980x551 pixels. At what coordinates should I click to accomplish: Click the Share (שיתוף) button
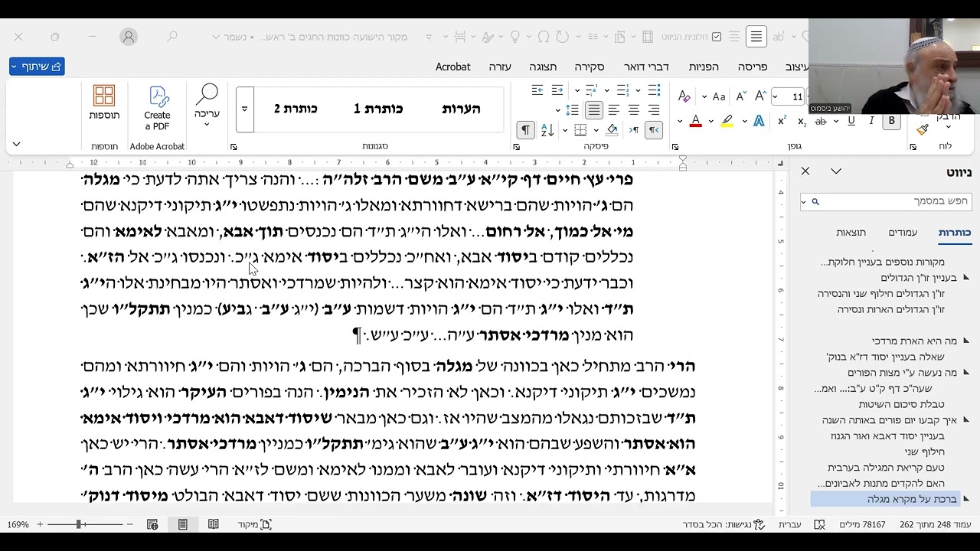(37, 67)
